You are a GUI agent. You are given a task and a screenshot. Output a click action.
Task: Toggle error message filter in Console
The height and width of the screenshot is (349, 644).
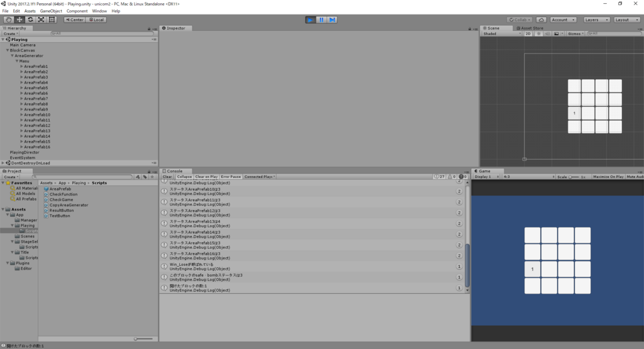click(x=463, y=177)
